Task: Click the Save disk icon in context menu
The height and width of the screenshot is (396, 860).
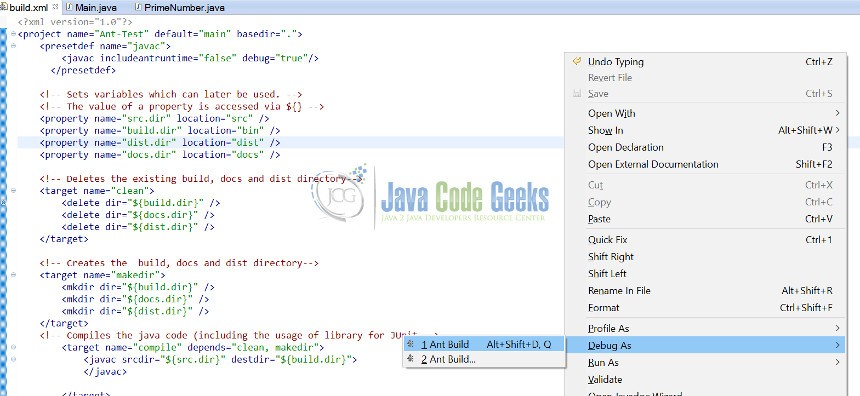Action: pos(576,94)
